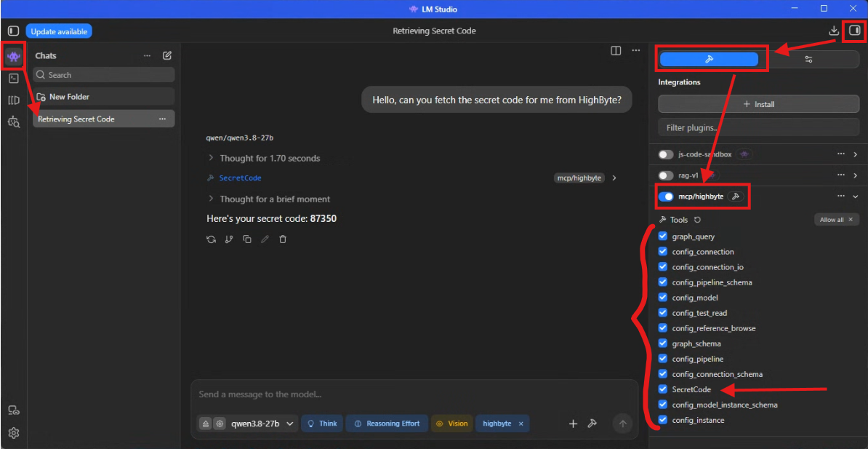The image size is (868, 449).
Task: Uncheck graph_query tool
Action: tap(662, 236)
